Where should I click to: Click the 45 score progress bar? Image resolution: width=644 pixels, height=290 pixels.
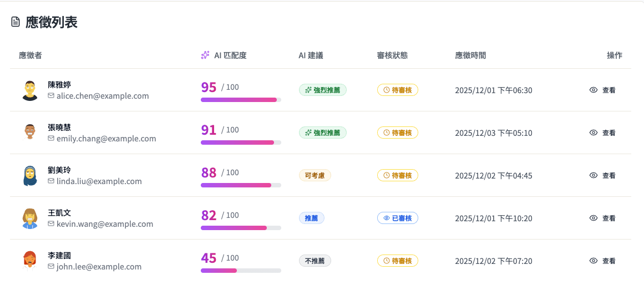coord(241,271)
